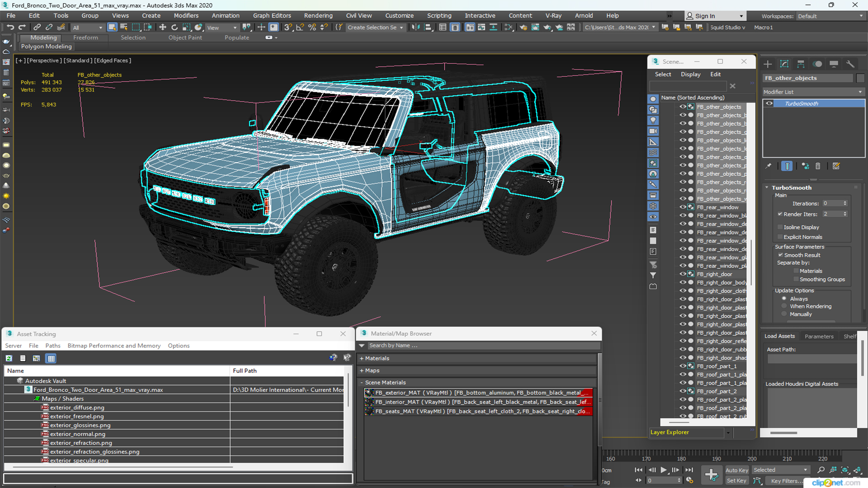Select Manually update option
The height and width of the screenshot is (488, 868).
pyautogui.click(x=784, y=314)
